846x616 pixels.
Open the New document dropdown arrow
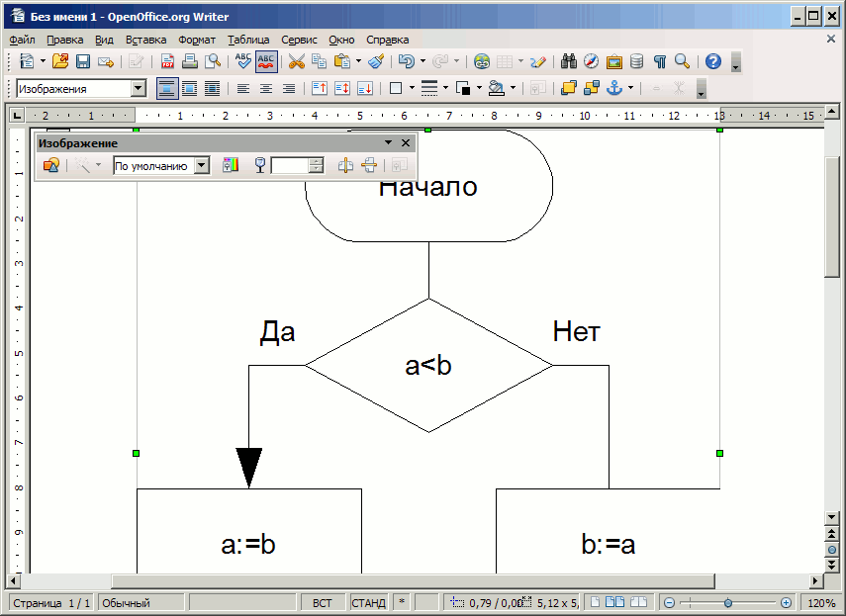pos(43,61)
